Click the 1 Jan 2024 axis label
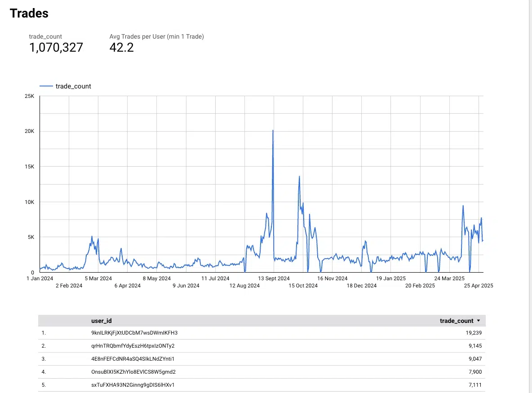Image resolution: width=532 pixels, height=393 pixels. [x=40, y=278]
